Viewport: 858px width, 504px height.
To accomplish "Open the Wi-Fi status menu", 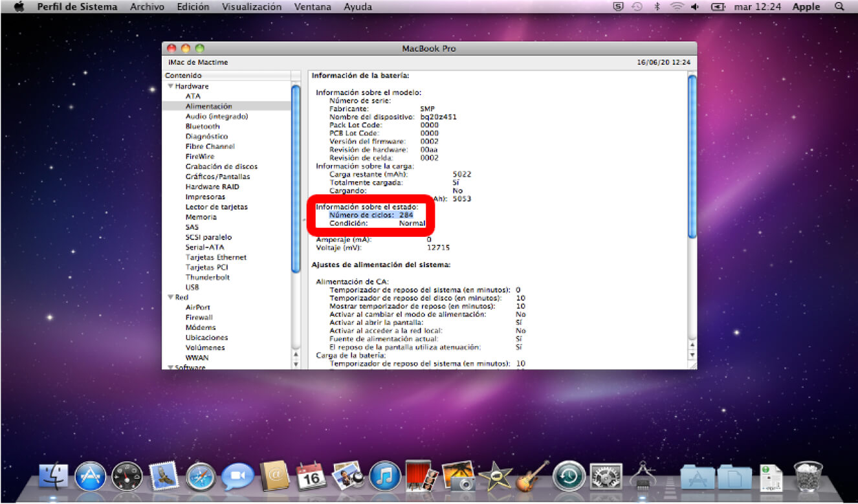I will point(677,6).
